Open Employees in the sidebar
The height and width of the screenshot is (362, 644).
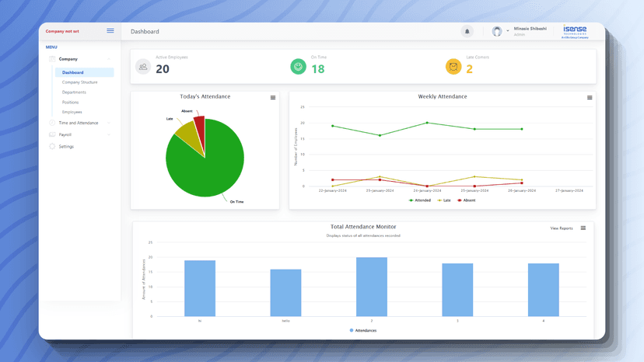click(72, 112)
